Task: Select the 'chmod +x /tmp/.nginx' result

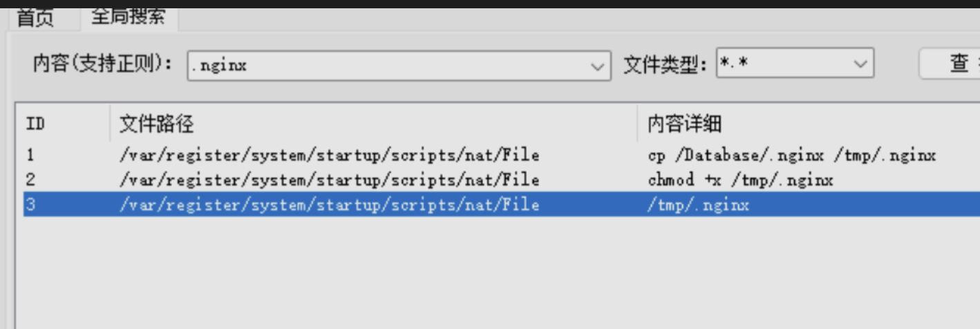Action: (740, 180)
